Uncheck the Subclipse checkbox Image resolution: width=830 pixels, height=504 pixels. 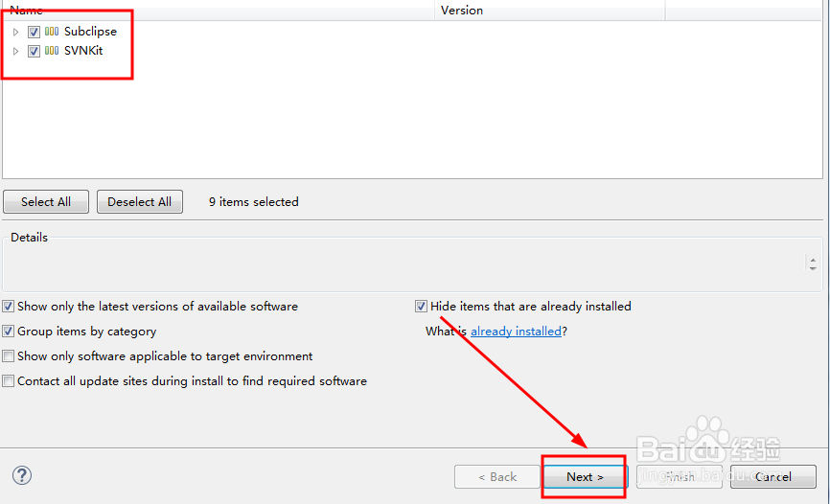pyautogui.click(x=34, y=32)
